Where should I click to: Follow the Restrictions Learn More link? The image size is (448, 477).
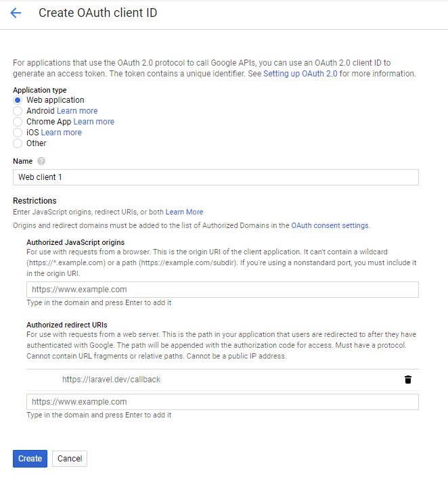click(184, 212)
